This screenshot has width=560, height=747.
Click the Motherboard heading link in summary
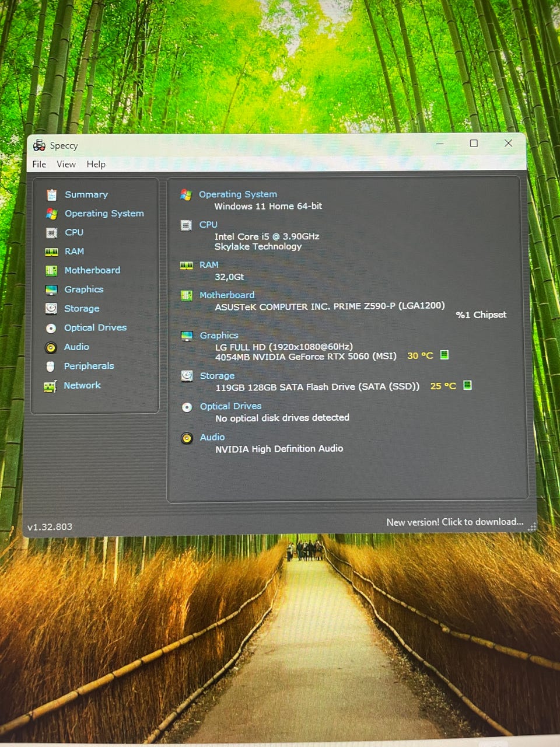227,295
